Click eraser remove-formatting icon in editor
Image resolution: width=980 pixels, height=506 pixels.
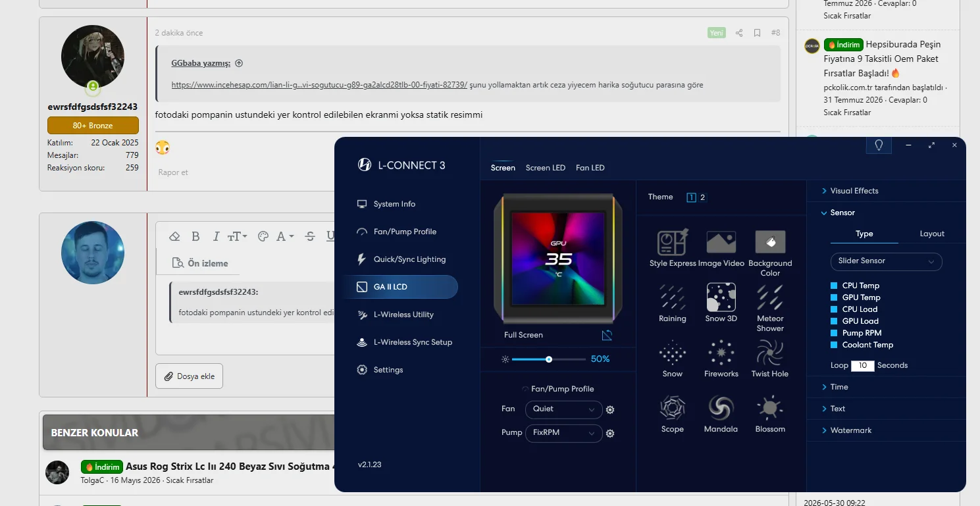[174, 236]
